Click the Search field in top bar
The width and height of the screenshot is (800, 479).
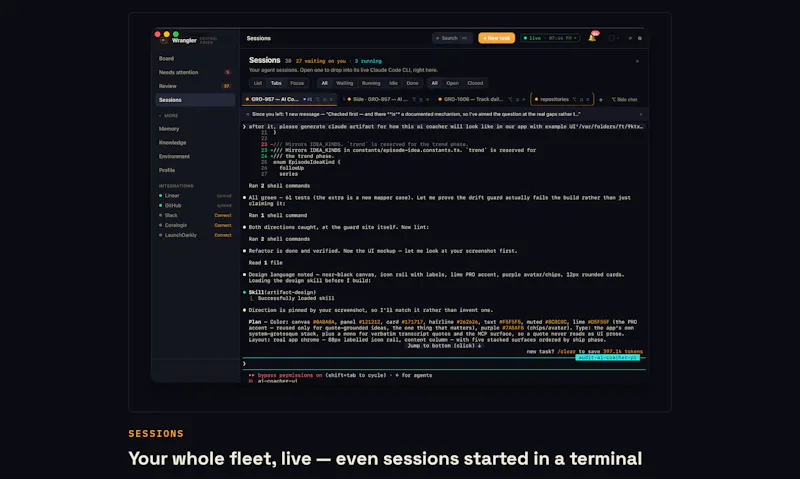pos(452,38)
